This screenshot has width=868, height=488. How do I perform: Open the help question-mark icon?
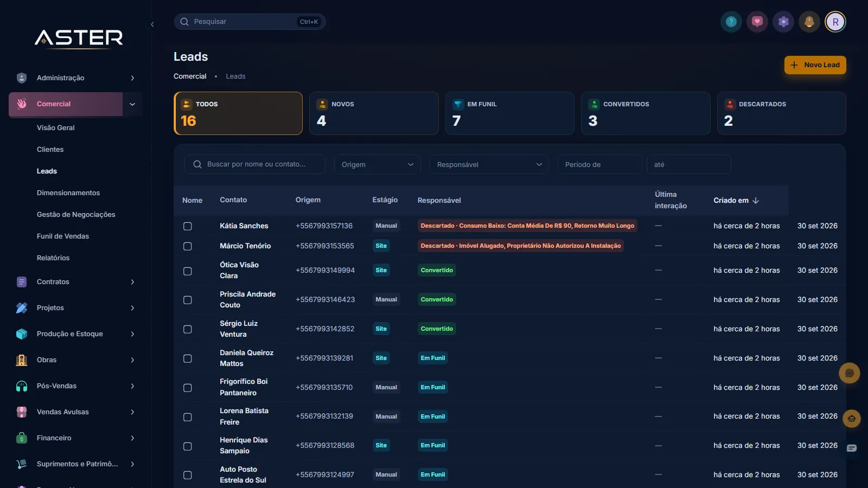(x=731, y=22)
